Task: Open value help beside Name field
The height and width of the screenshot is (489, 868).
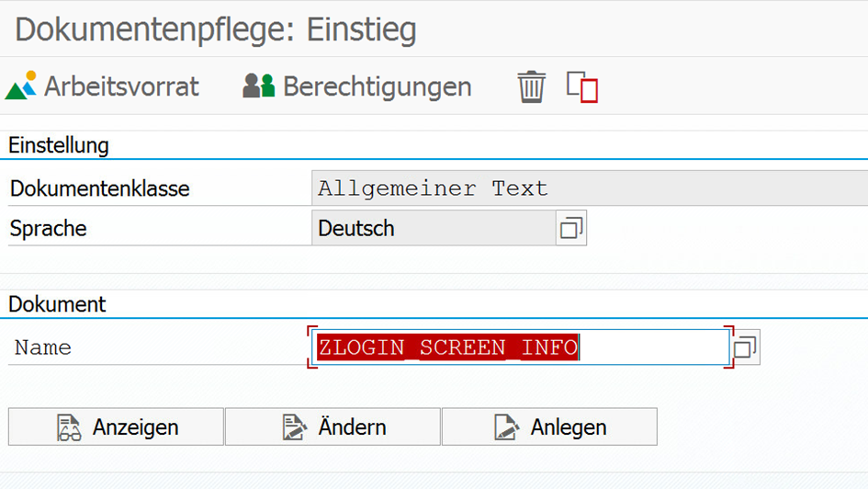Action: pos(745,347)
